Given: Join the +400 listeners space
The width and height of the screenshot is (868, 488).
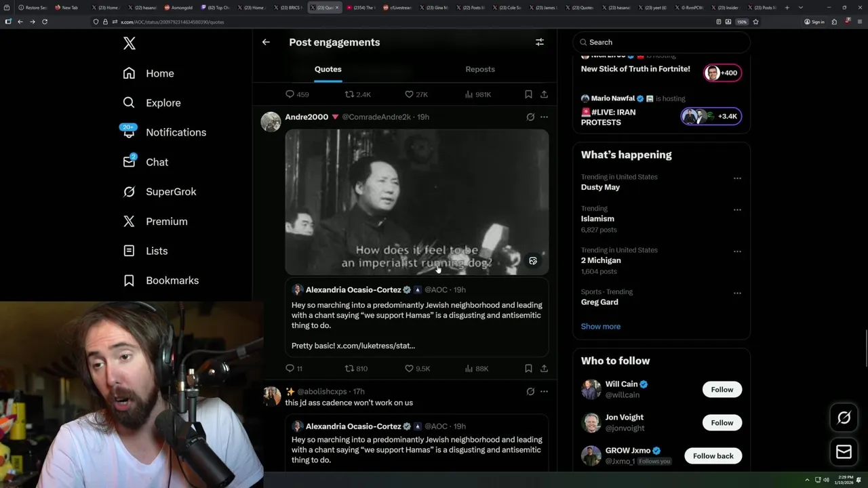Looking at the screenshot, I should click(x=722, y=73).
